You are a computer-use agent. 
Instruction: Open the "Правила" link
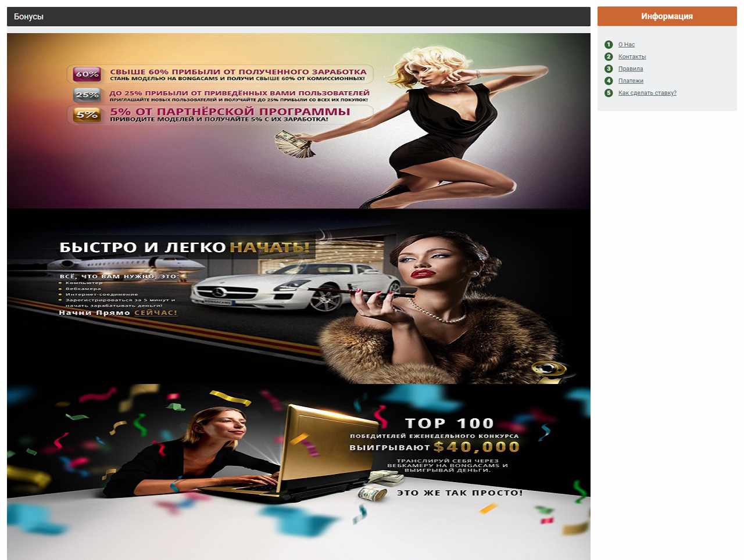pos(631,69)
